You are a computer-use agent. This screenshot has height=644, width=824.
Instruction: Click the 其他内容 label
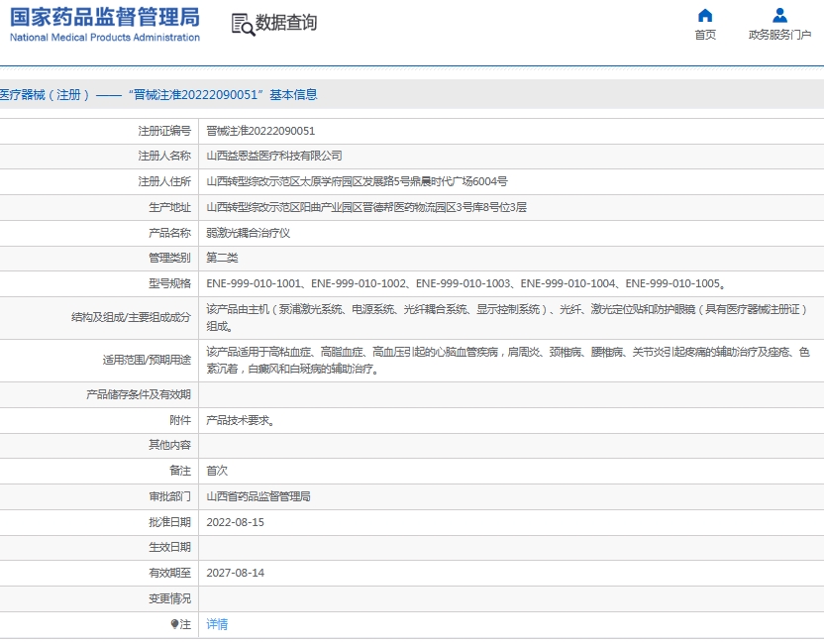click(x=169, y=445)
